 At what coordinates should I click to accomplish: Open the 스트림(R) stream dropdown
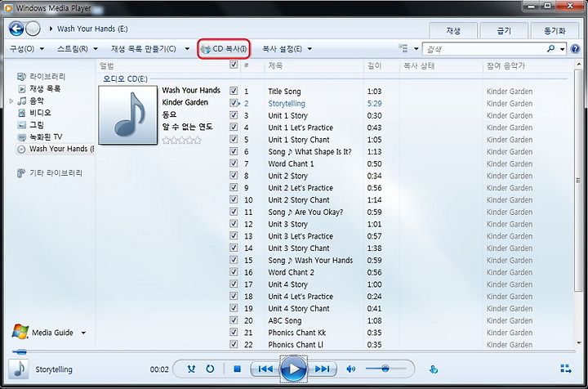pos(78,49)
